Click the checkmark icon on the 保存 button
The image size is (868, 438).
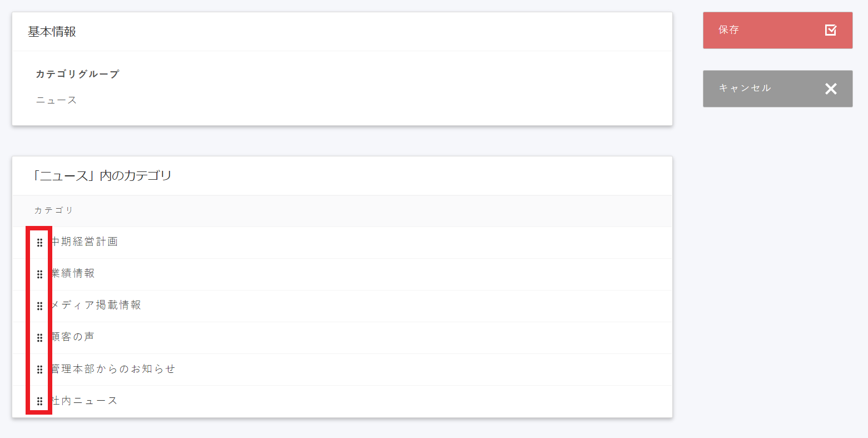830,31
